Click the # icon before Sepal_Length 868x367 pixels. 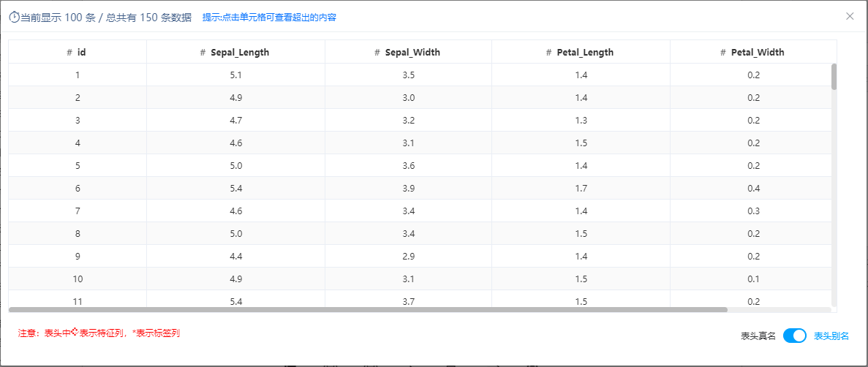click(203, 53)
